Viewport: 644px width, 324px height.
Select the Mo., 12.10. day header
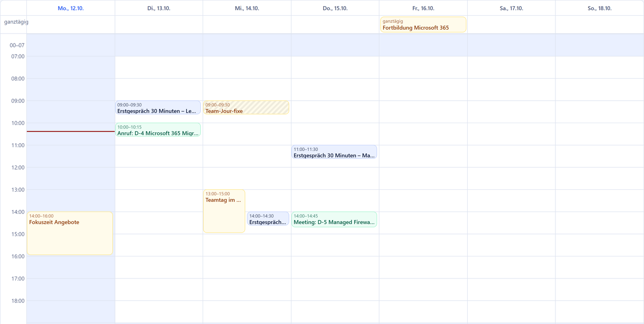(71, 8)
